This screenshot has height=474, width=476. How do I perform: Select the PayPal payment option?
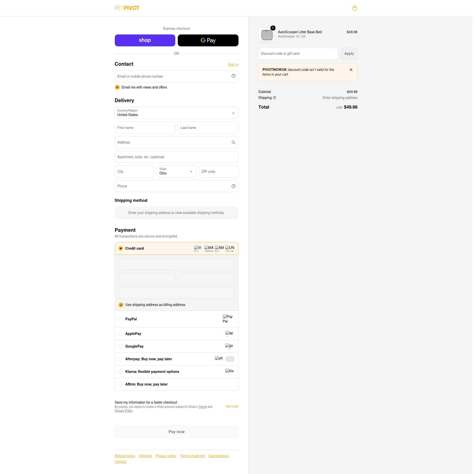[177, 319]
